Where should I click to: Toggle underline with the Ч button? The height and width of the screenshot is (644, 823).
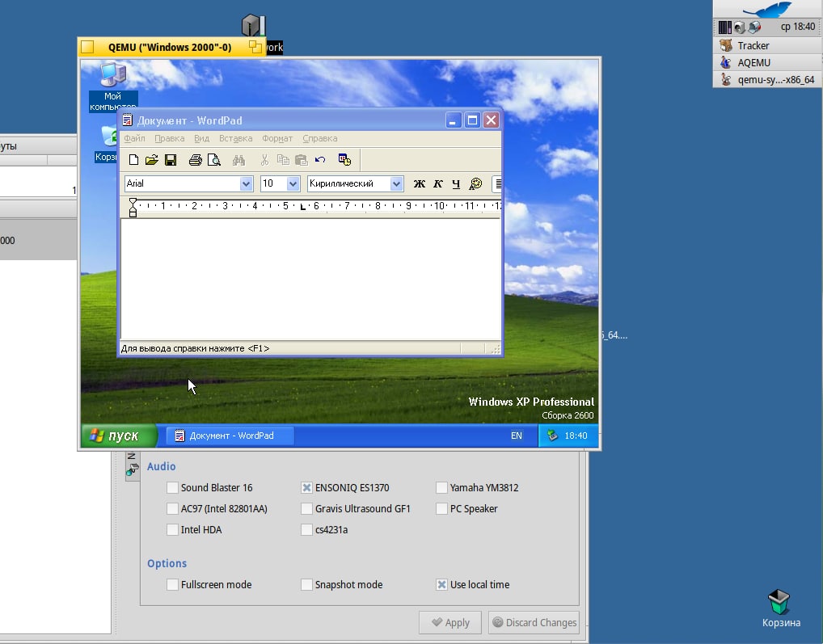pos(456,183)
